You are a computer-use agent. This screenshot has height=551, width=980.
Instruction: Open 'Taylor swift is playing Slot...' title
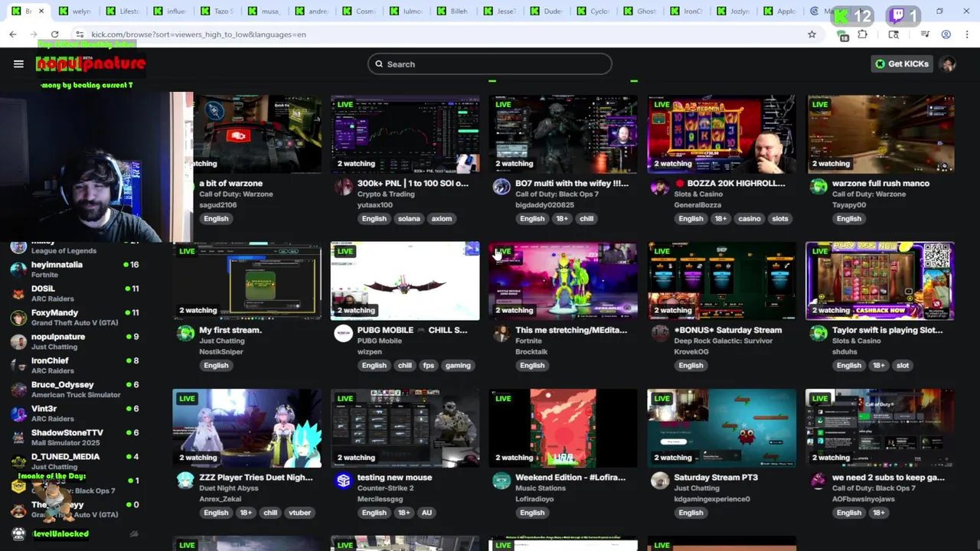pos(887,331)
